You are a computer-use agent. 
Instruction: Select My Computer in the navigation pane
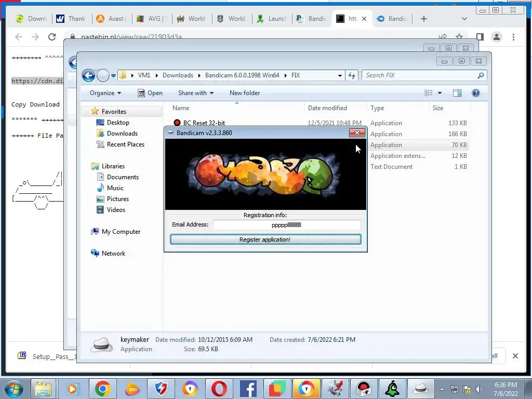[121, 232]
